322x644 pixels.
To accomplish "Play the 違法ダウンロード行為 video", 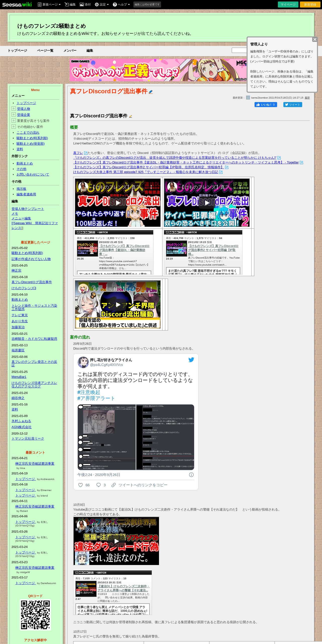I will pyautogui.click(x=116, y=541).
